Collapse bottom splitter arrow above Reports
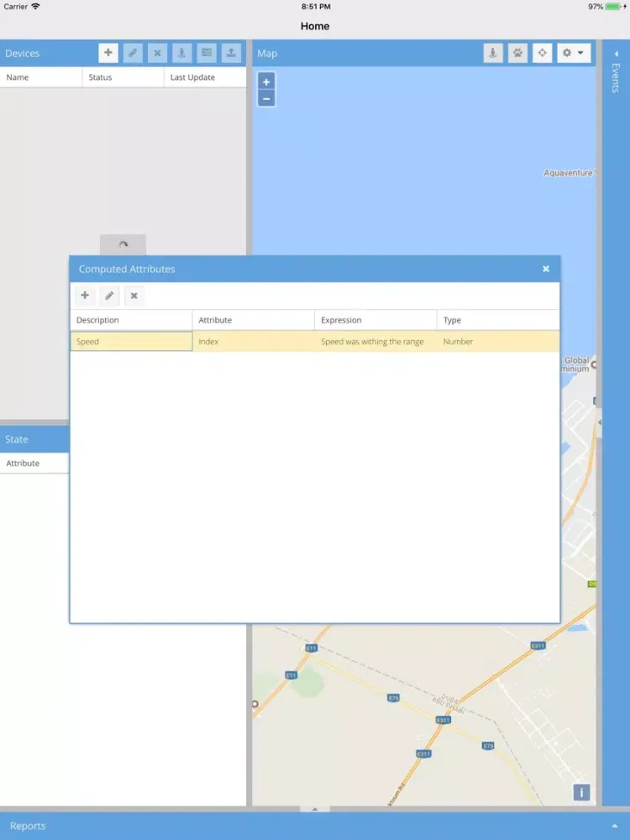The image size is (630, 840). click(x=315, y=809)
